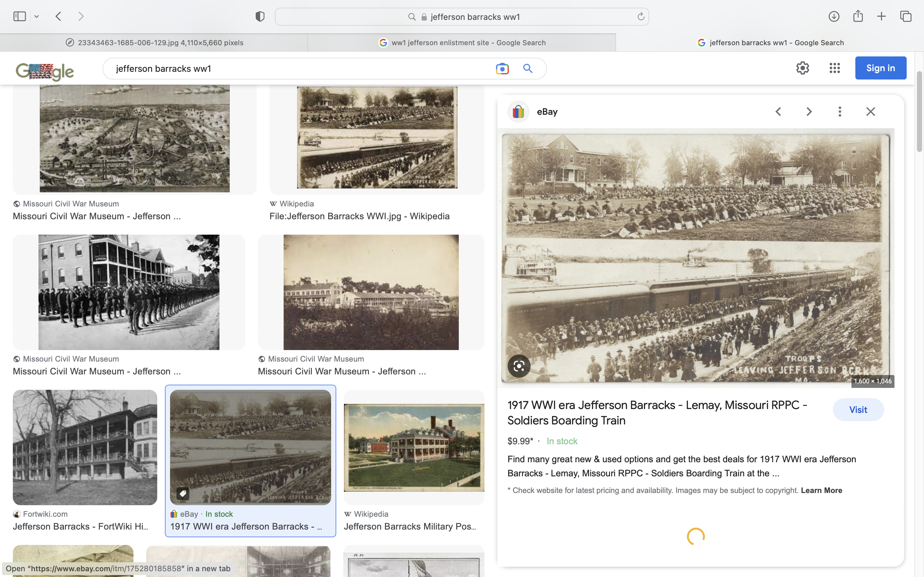Toggle the Safari sidebar button

(x=20, y=16)
